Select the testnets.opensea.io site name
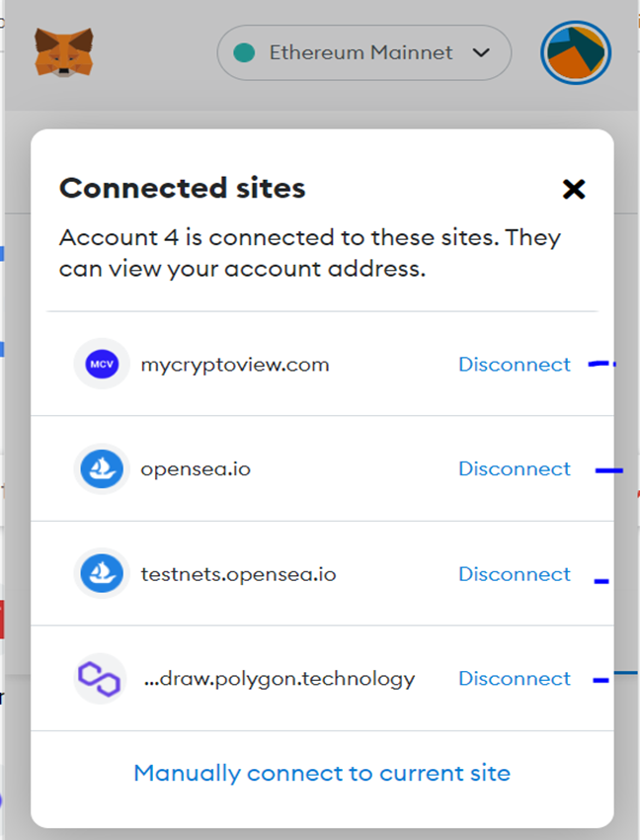 [x=238, y=574]
